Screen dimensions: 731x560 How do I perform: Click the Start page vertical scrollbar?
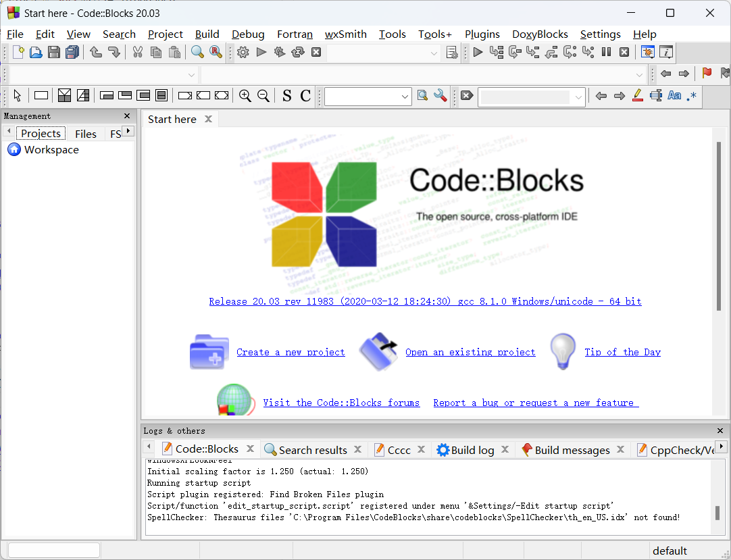pyautogui.click(x=719, y=226)
